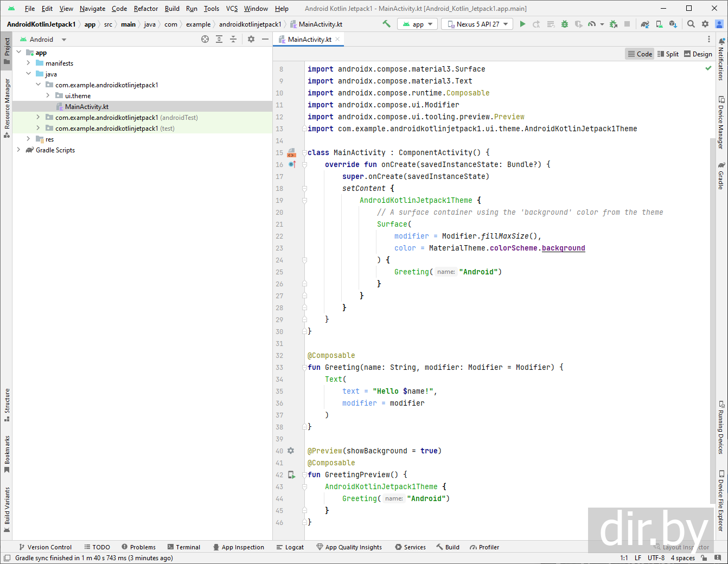Select opened file target icon in Project panel
Image resolution: width=728 pixels, height=564 pixels.
[205, 39]
